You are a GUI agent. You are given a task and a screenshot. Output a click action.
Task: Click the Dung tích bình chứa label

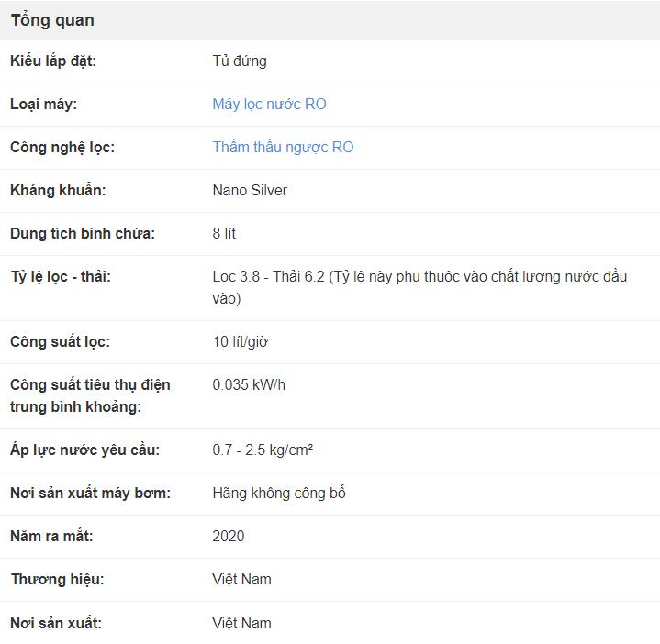83,234
